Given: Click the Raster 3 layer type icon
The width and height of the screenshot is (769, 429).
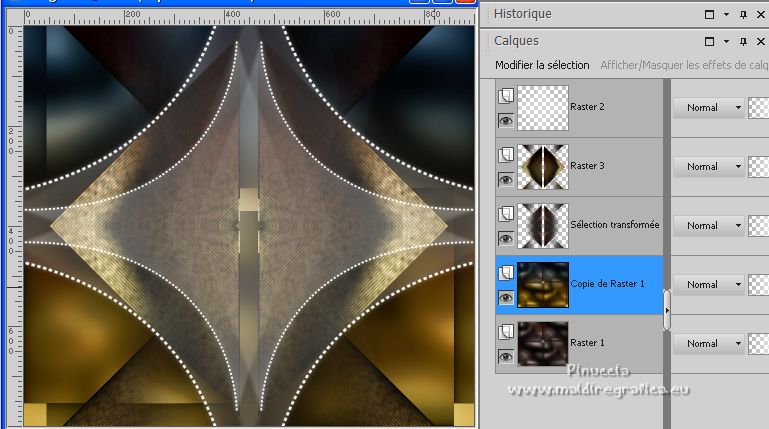Looking at the screenshot, I should tap(506, 154).
